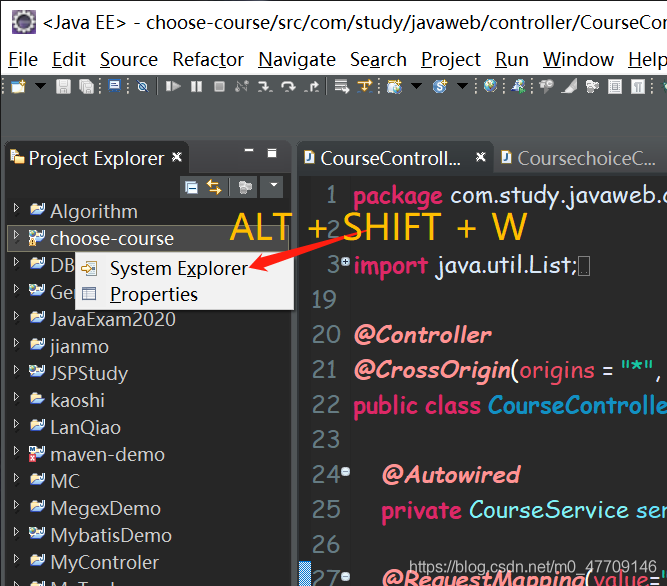Image resolution: width=667 pixels, height=586 pixels.
Task: Click the Open Web Browser globe icon
Action: pyautogui.click(x=490, y=86)
